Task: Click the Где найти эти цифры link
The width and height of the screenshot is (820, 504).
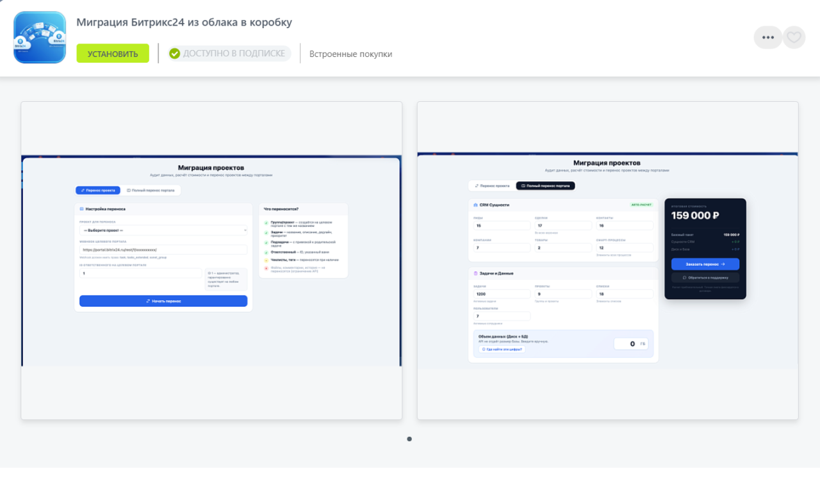Action: pyautogui.click(x=502, y=349)
